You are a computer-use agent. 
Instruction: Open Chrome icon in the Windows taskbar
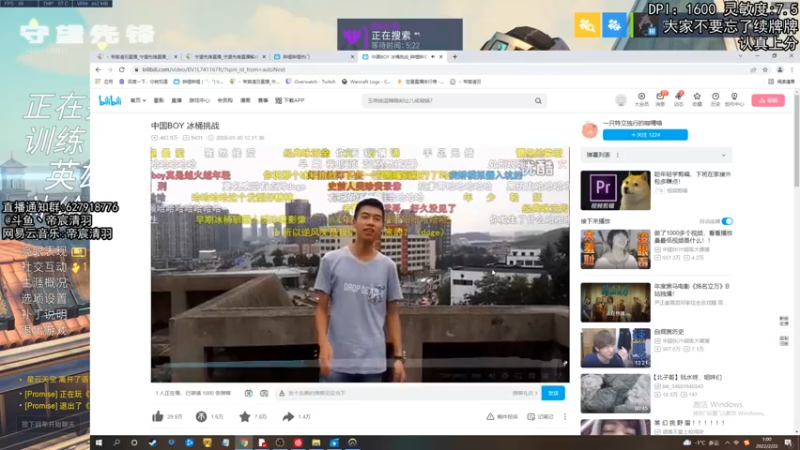(244, 442)
